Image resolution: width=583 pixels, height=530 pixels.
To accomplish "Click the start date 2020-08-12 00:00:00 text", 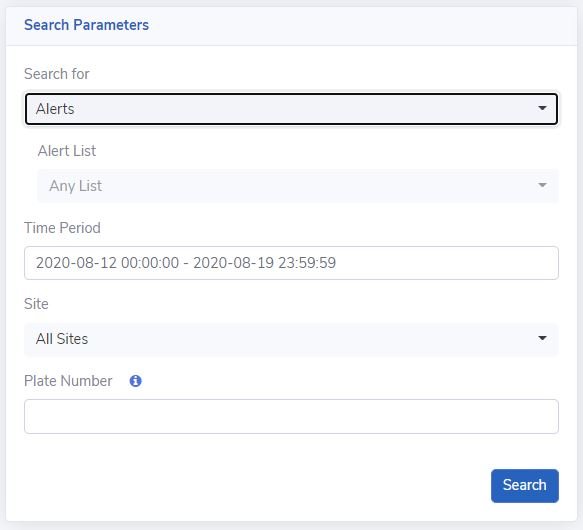I will coord(107,263).
